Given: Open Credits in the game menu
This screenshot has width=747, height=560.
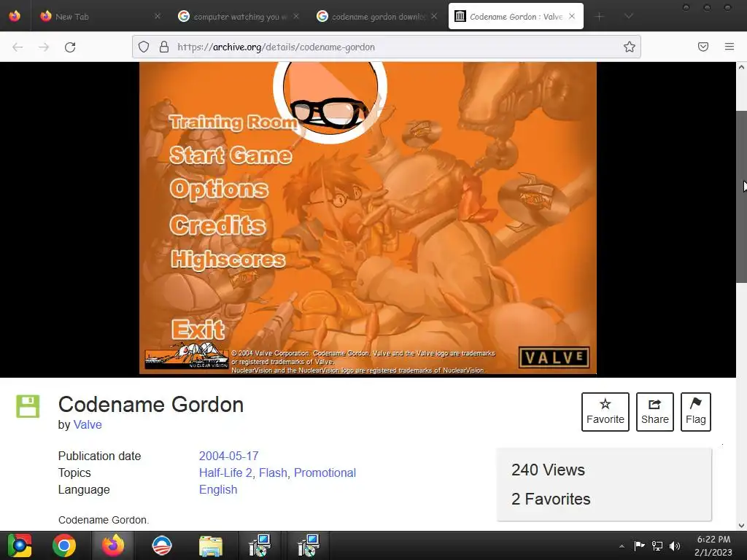Looking at the screenshot, I should pyautogui.click(x=217, y=225).
